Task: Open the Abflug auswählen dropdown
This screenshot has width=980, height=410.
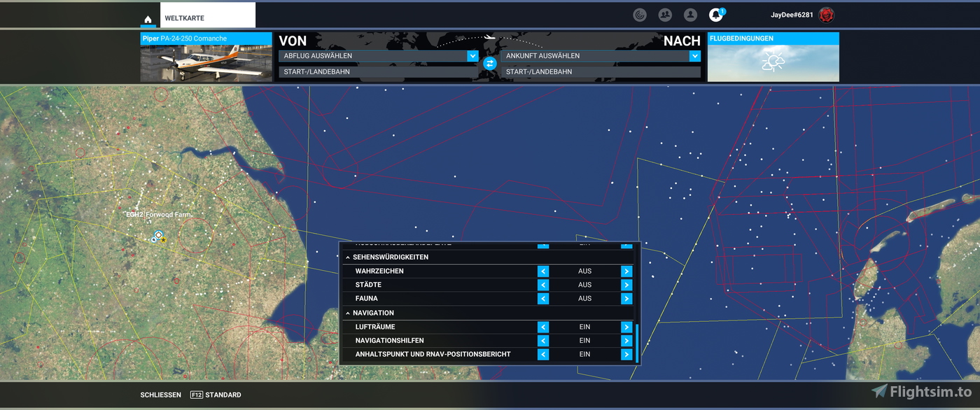Action: 378,56
